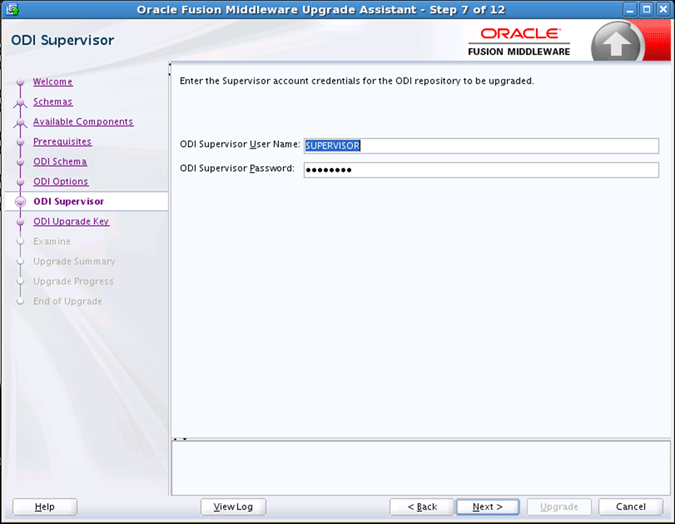Click the message log area at bottom
675x524 pixels.
tap(421, 468)
